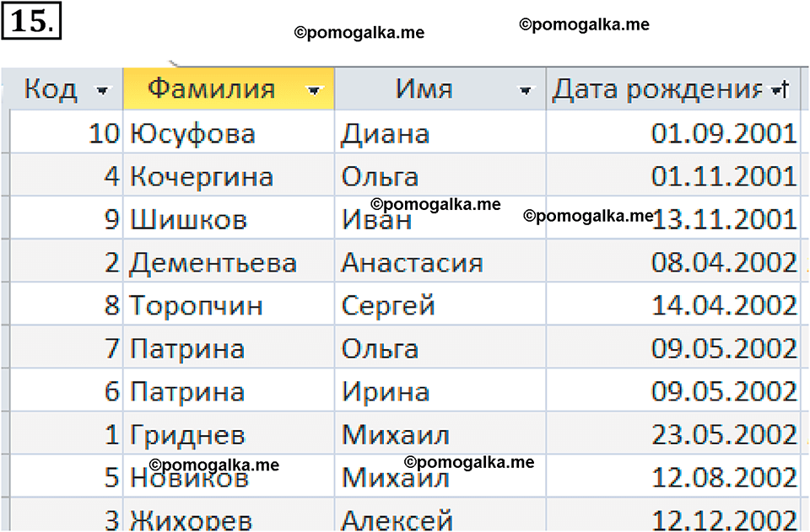The width and height of the screenshot is (810, 532).
Task: Click the surname cell Торопчин
Action: coord(229,304)
